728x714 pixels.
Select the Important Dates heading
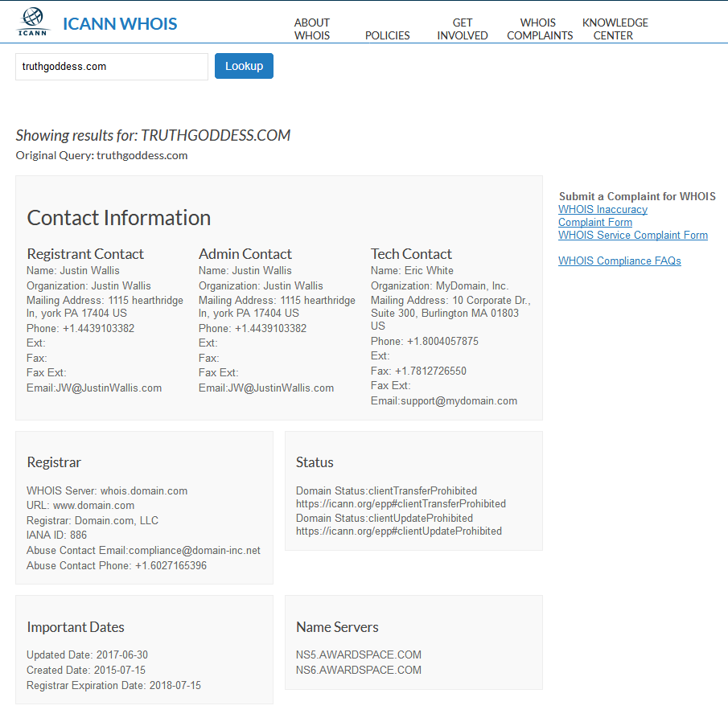[76, 627]
